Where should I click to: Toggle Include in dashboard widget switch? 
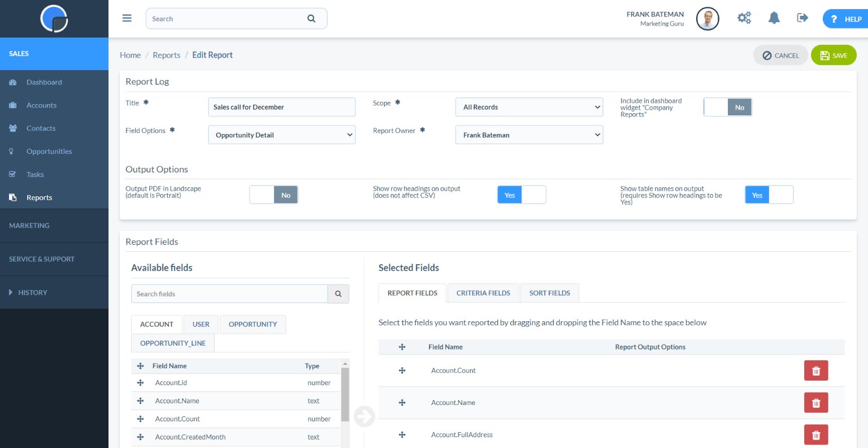(727, 107)
